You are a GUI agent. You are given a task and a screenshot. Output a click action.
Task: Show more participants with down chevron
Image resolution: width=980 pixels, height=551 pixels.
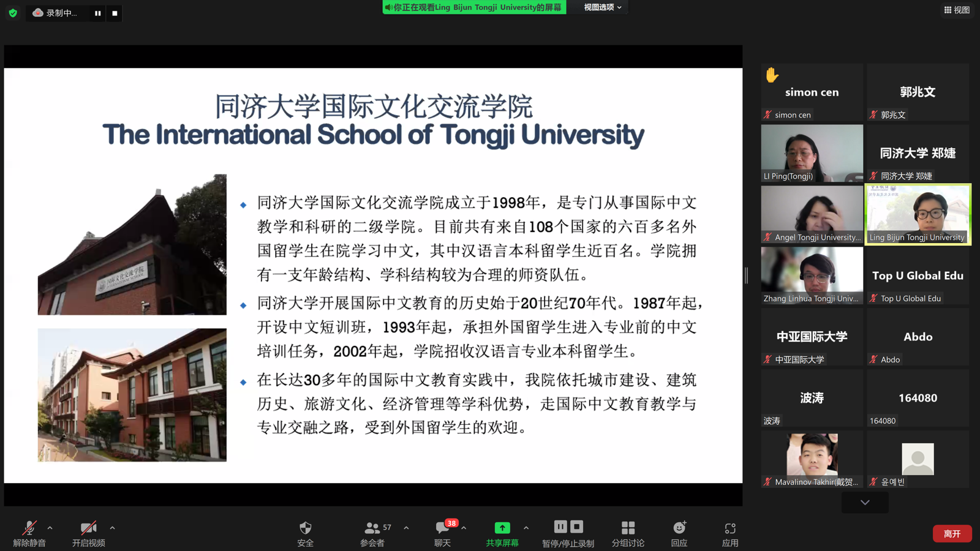tap(865, 503)
